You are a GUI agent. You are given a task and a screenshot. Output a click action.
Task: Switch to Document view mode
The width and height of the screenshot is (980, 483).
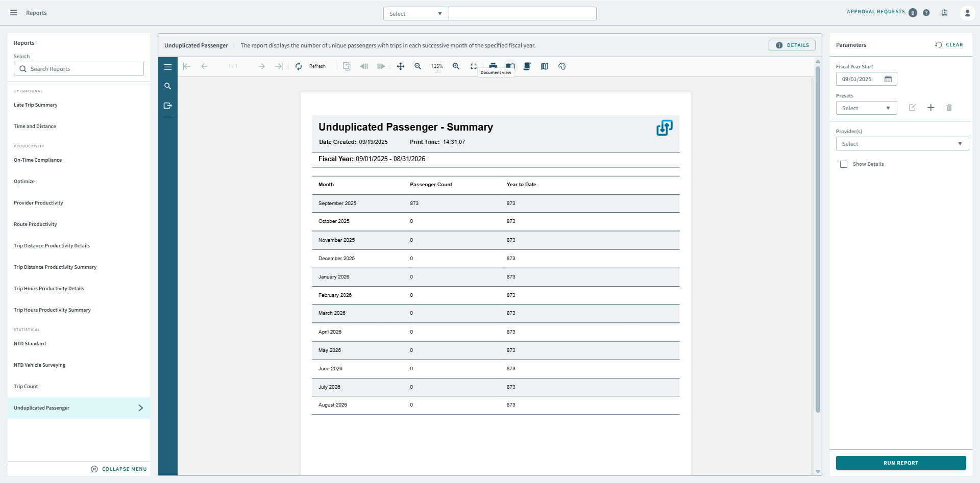coord(510,66)
